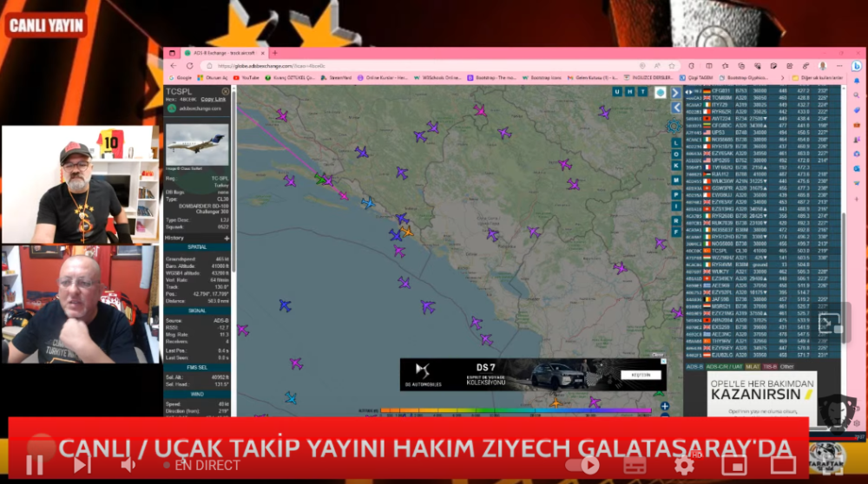Mute the video with the speaker icon

[x=128, y=465]
